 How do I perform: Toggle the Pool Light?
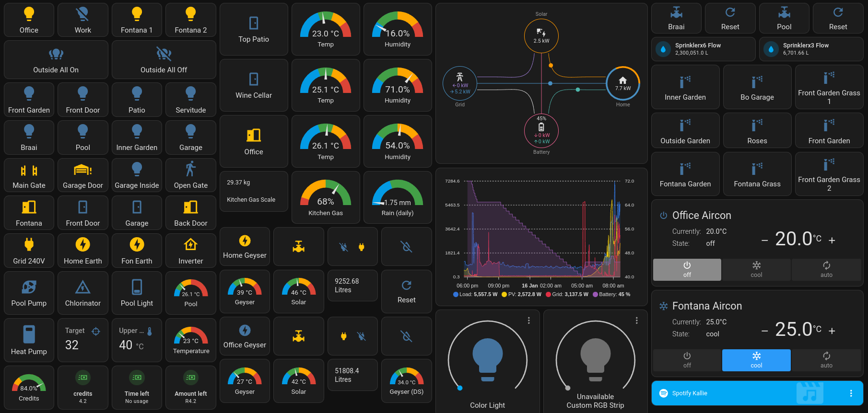tap(137, 293)
